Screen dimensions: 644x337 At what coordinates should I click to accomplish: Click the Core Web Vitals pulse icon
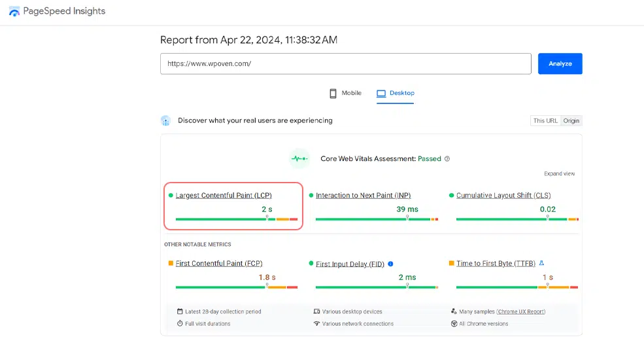299,158
